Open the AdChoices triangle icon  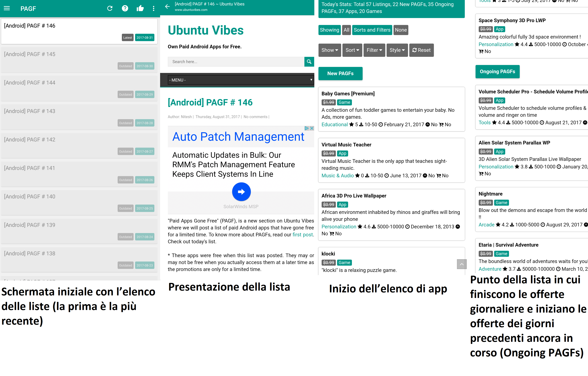(307, 128)
